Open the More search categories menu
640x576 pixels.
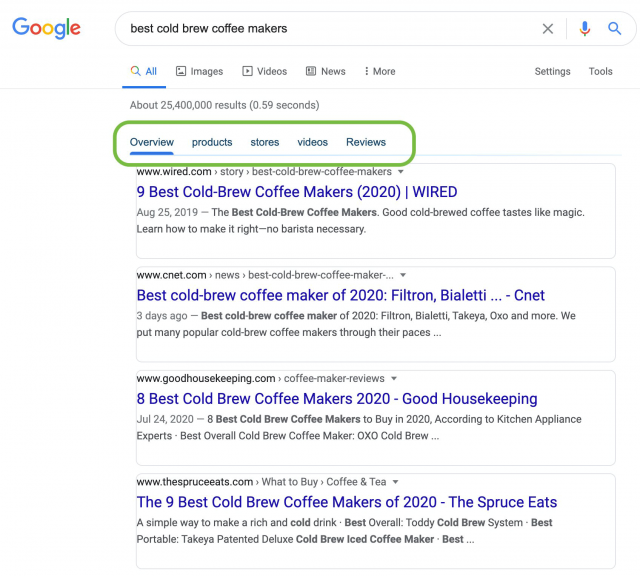click(x=380, y=71)
